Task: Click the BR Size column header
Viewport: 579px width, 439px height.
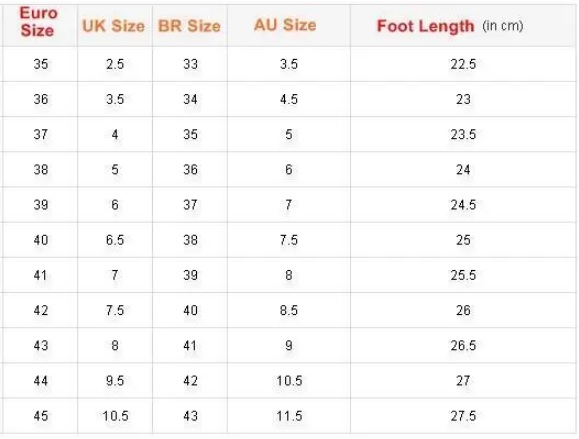Action: pyautogui.click(x=189, y=26)
